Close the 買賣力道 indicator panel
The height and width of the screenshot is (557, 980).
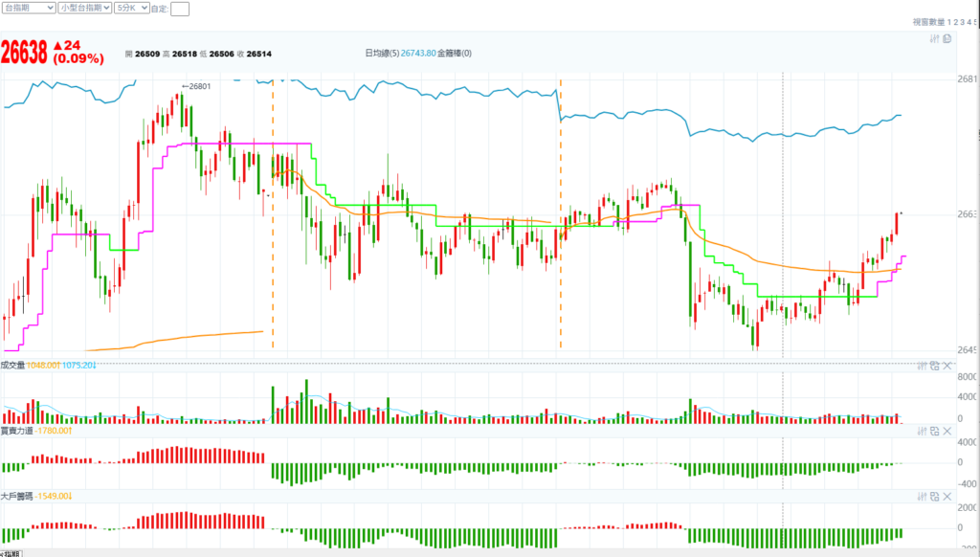coord(947,432)
